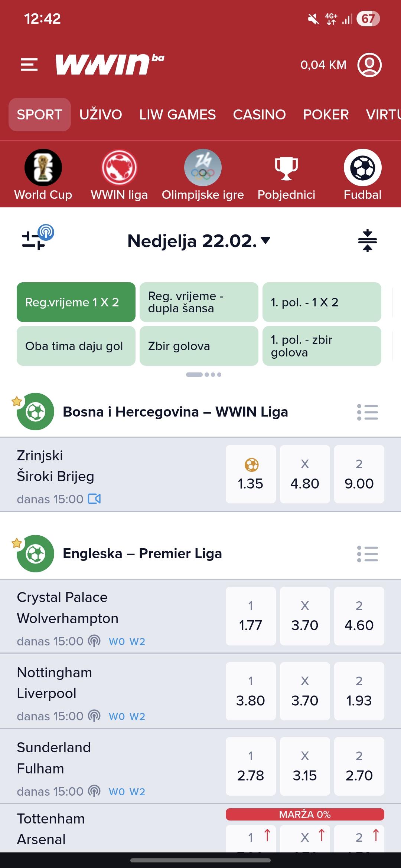Open the CASINO tab
401x868 pixels.
click(x=259, y=115)
